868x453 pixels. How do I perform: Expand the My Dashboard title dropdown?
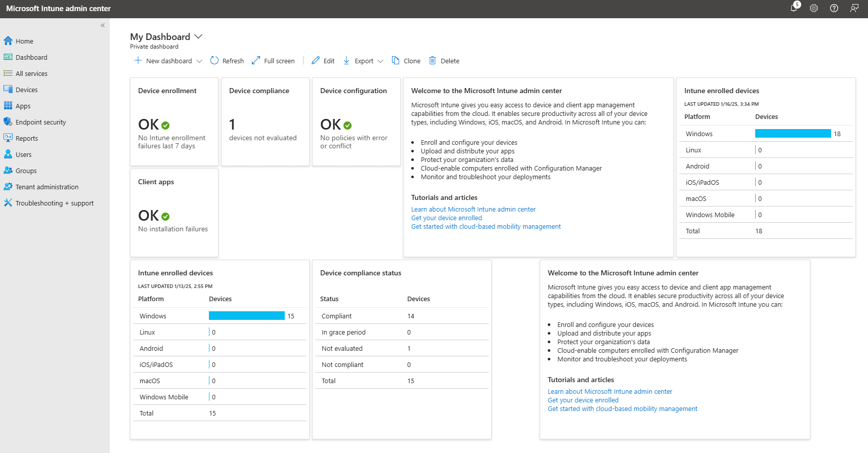(x=199, y=36)
